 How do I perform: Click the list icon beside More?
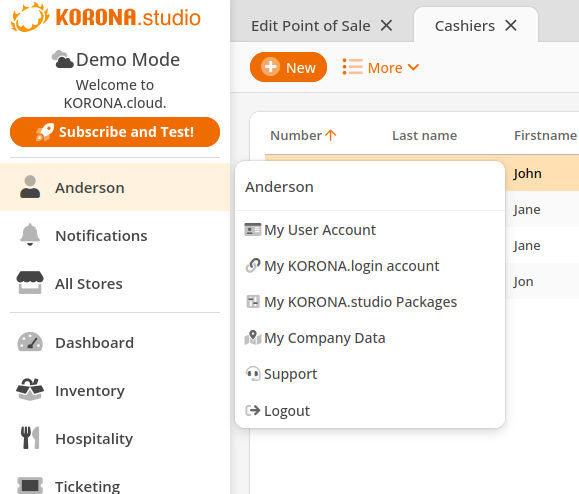[x=352, y=67]
